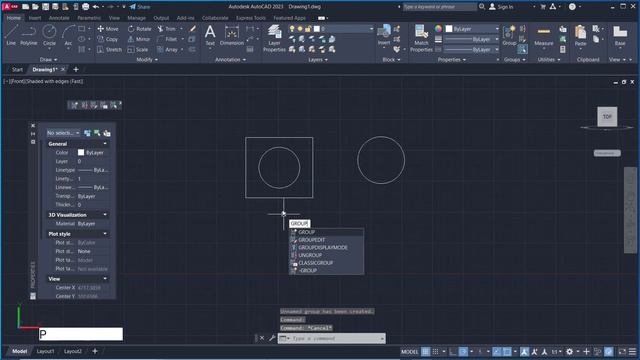Click the Mirror tool

pos(139,39)
